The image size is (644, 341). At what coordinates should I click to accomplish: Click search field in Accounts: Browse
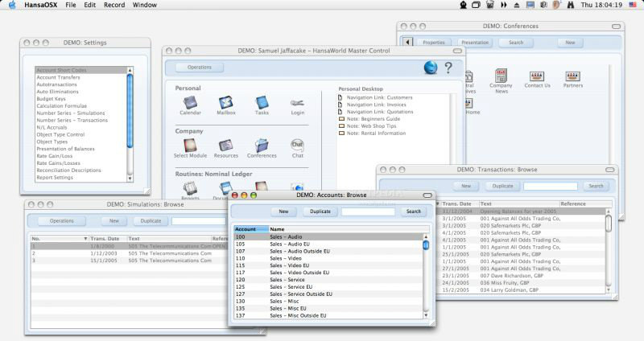point(368,212)
